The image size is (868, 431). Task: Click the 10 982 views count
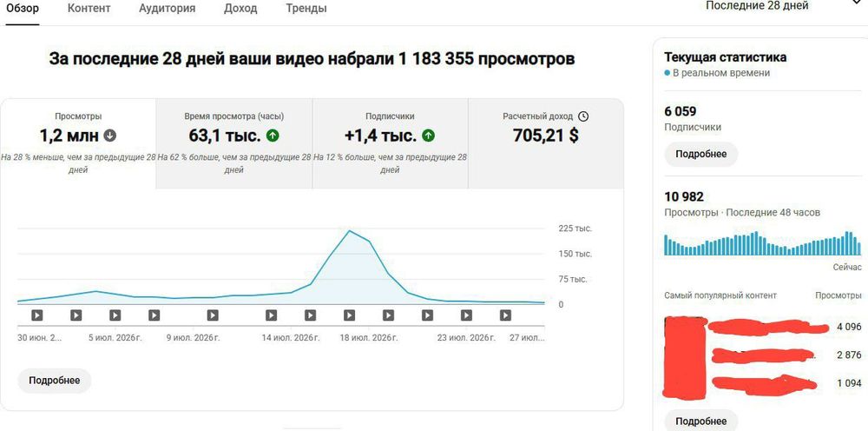(x=684, y=196)
